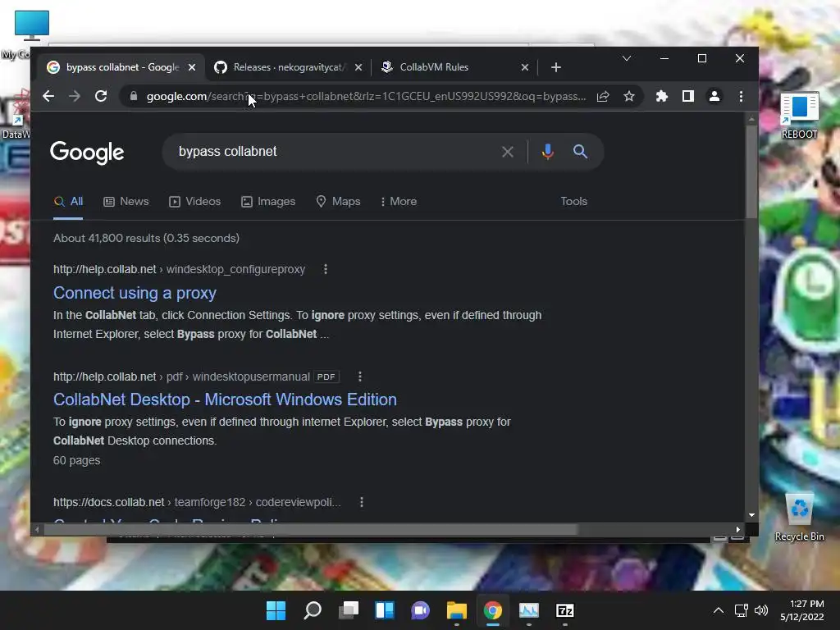
Task: Click the Google logo
Action: click(x=87, y=153)
